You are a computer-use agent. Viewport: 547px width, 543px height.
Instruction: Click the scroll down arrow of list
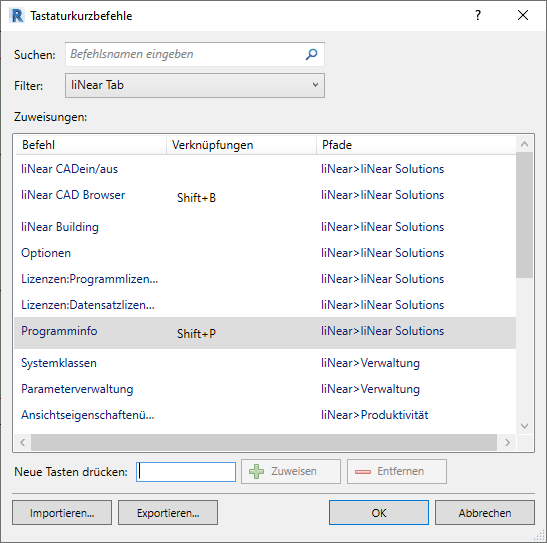click(524, 426)
